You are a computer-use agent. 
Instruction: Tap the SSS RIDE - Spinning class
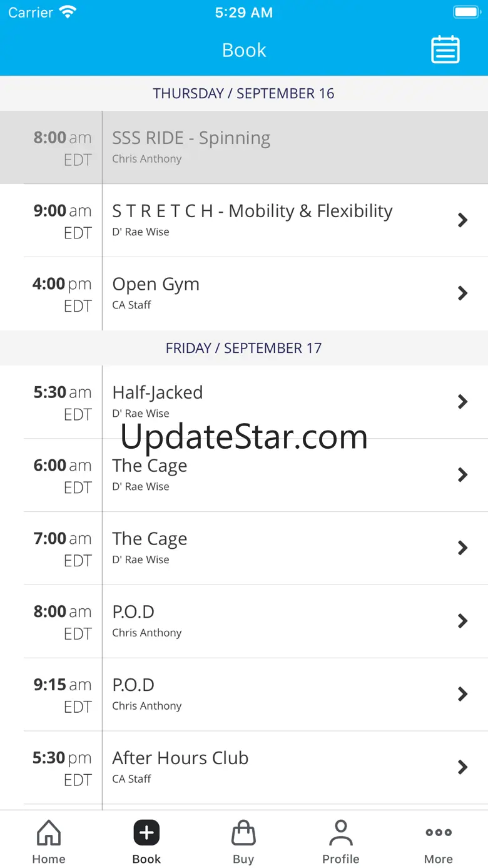[x=250, y=148]
